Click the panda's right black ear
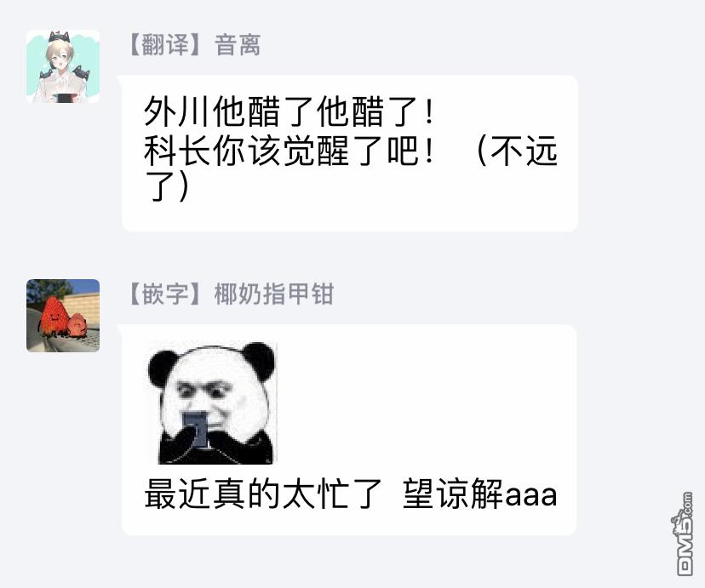The height and width of the screenshot is (588, 705). point(258,359)
